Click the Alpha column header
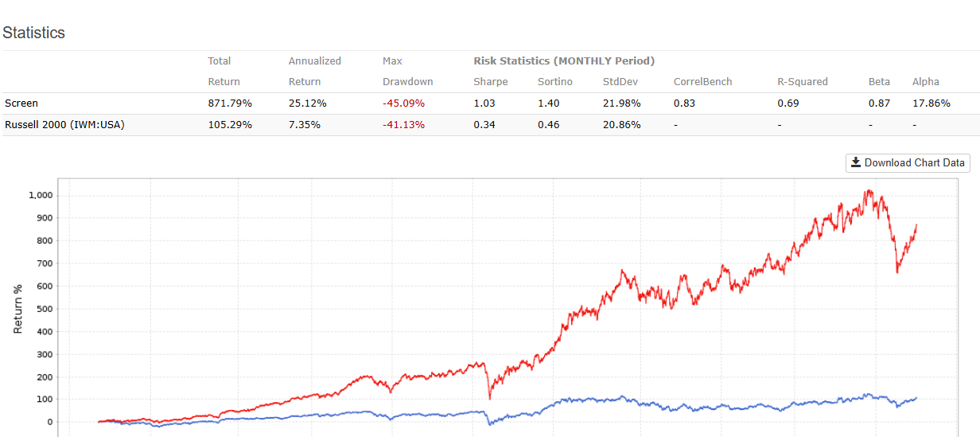This screenshot has height=437, width=980. pyautogui.click(x=925, y=82)
